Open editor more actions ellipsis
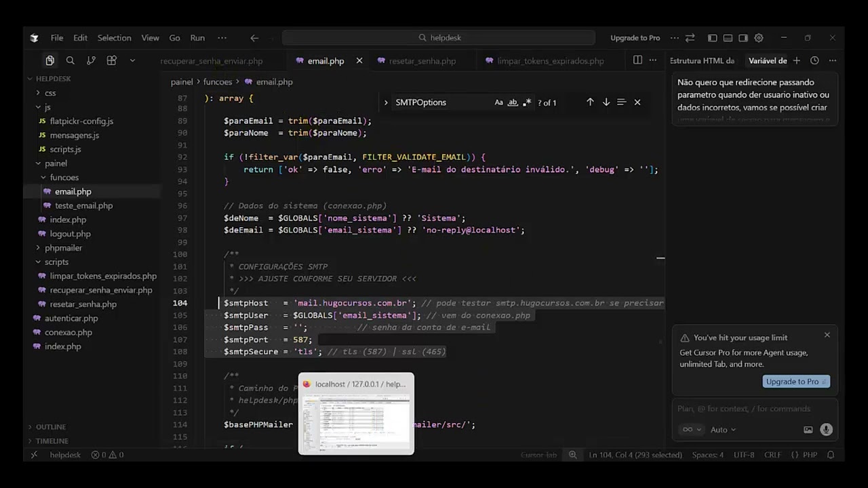Image resolution: width=868 pixels, height=488 pixels. click(x=653, y=60)
